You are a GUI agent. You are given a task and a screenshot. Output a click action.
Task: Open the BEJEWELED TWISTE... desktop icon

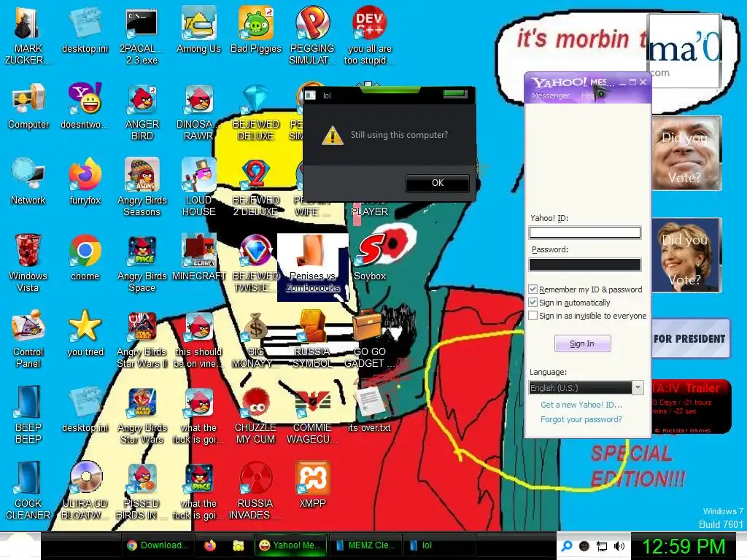pos(255,262)
